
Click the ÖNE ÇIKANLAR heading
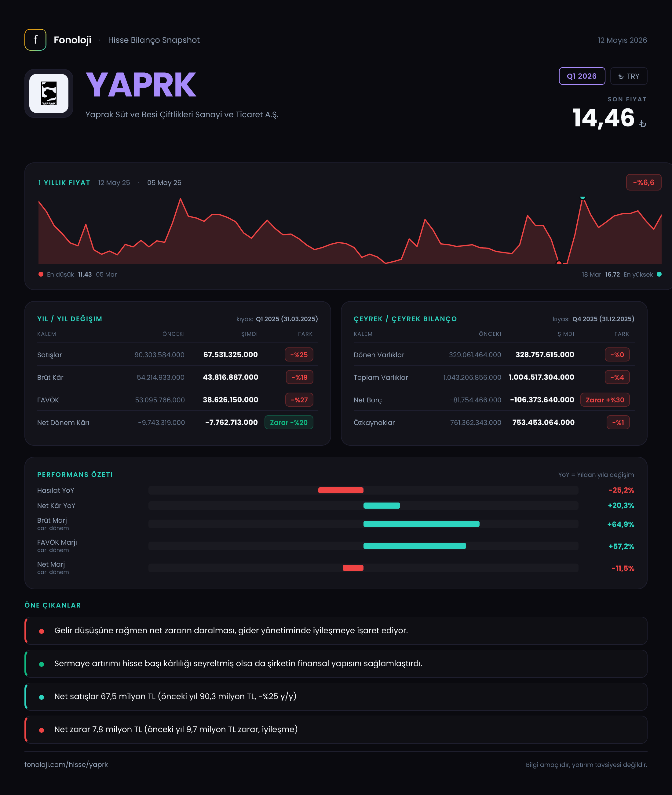(53, 605)
